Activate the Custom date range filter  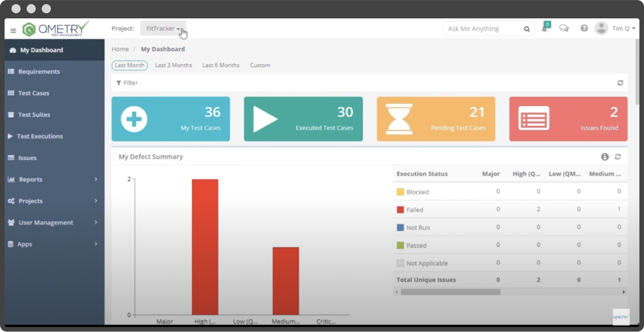260,65
